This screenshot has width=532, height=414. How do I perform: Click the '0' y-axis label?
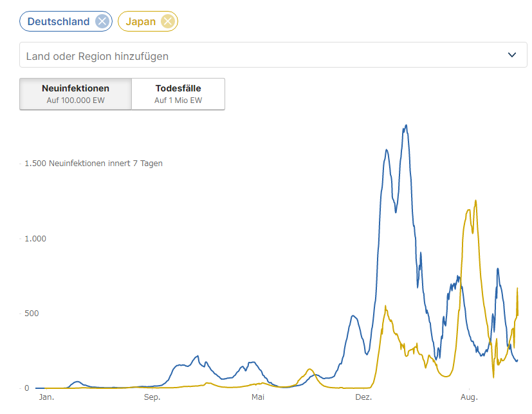point(27,388)
